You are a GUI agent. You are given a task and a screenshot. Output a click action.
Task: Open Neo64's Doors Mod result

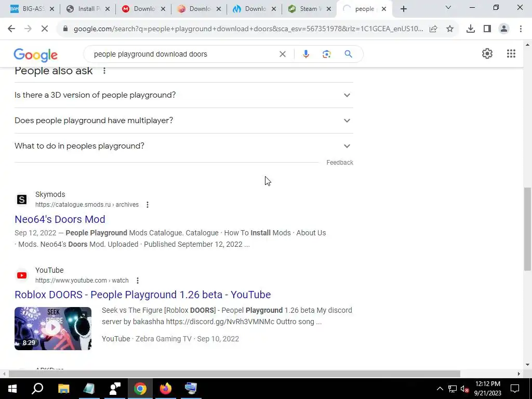(60, 219)
